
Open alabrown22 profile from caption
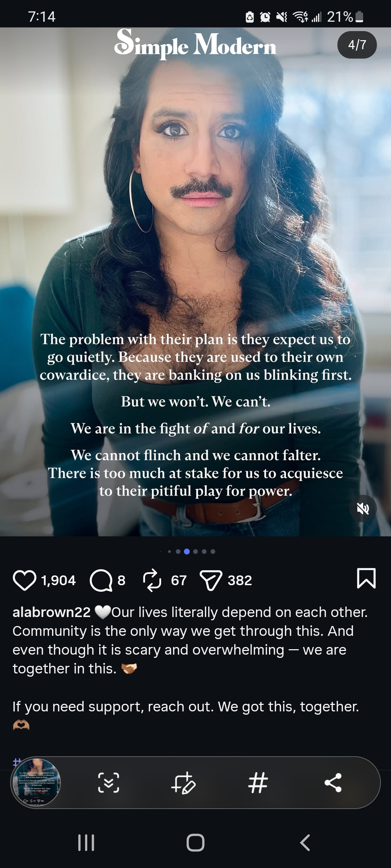click(x=51, y=612)
